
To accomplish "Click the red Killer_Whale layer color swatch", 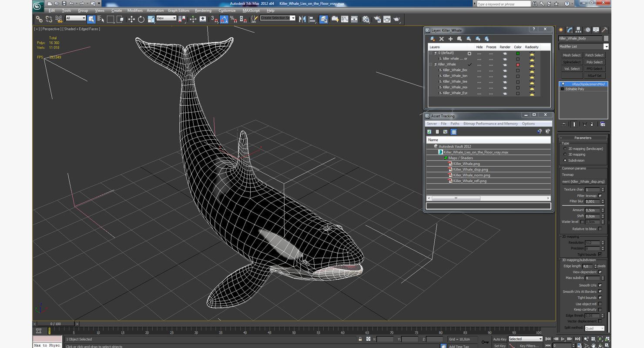I will tap(518, 65).
